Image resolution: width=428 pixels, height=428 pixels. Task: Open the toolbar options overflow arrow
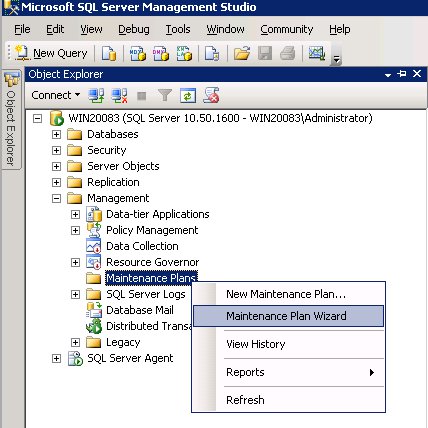(337, 59)
